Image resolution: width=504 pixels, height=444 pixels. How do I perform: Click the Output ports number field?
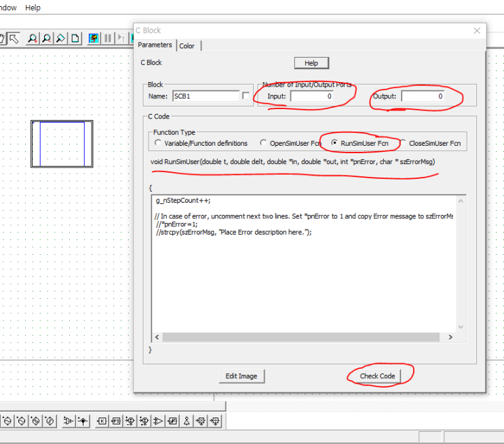[423, 96]
